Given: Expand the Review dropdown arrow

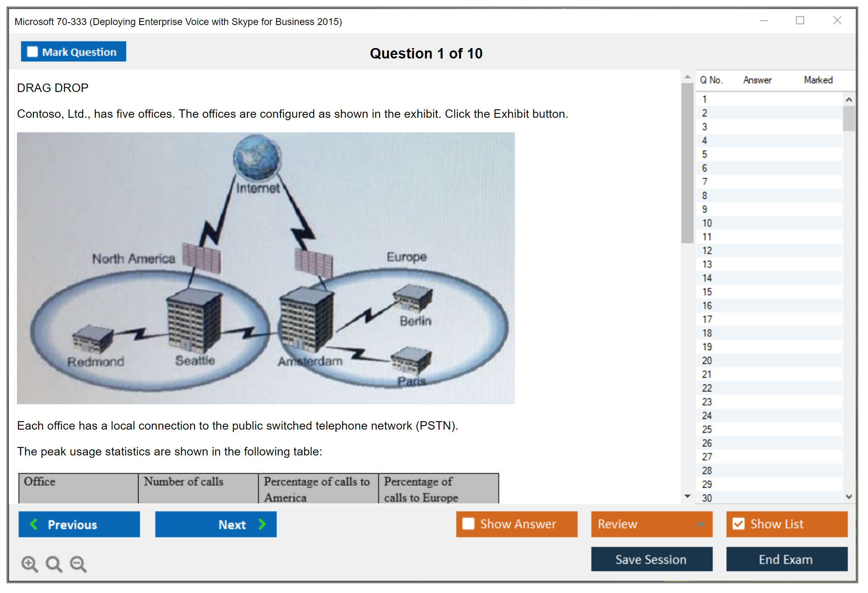Looking at the screenshot, I should pyautogui.click(x=700, y=524).
